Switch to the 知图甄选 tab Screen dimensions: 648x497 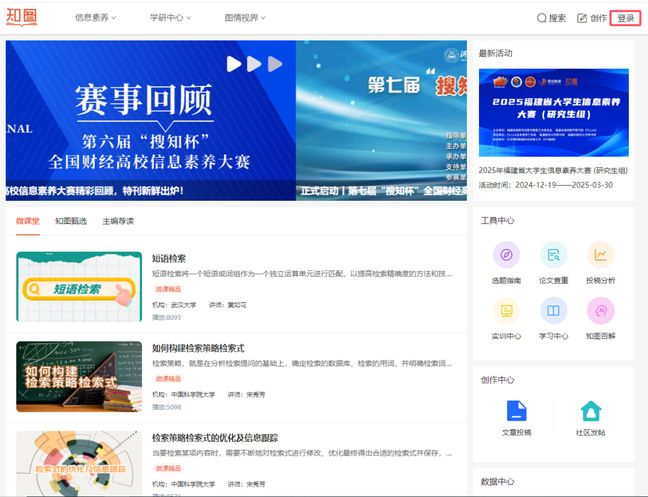point(71,221)
